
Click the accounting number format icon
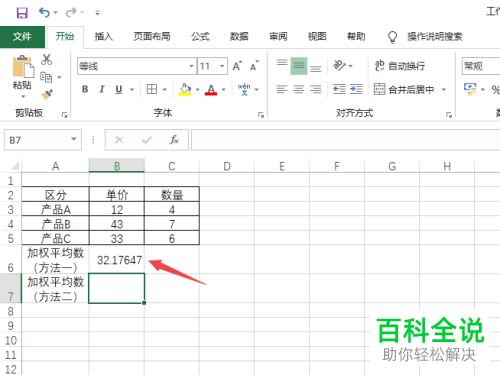[470, 89]
